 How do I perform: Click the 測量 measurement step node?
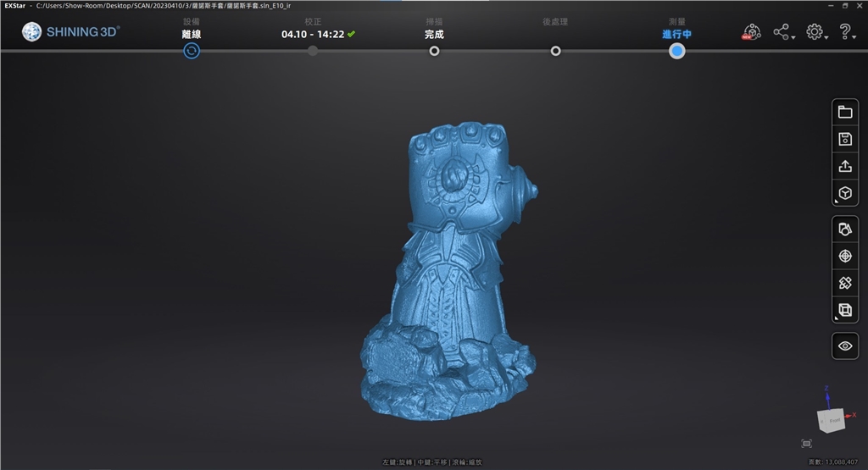point(676,51)
